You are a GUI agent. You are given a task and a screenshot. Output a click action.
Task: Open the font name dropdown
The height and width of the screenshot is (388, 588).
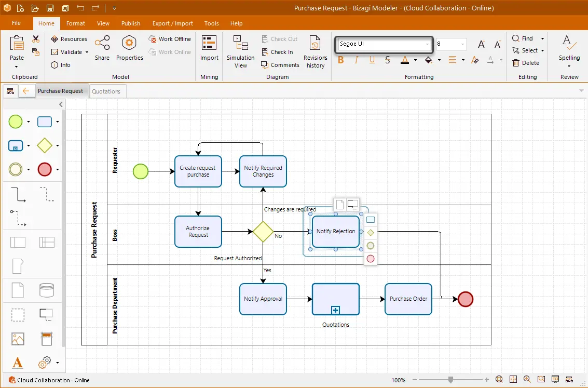(427, 44)
